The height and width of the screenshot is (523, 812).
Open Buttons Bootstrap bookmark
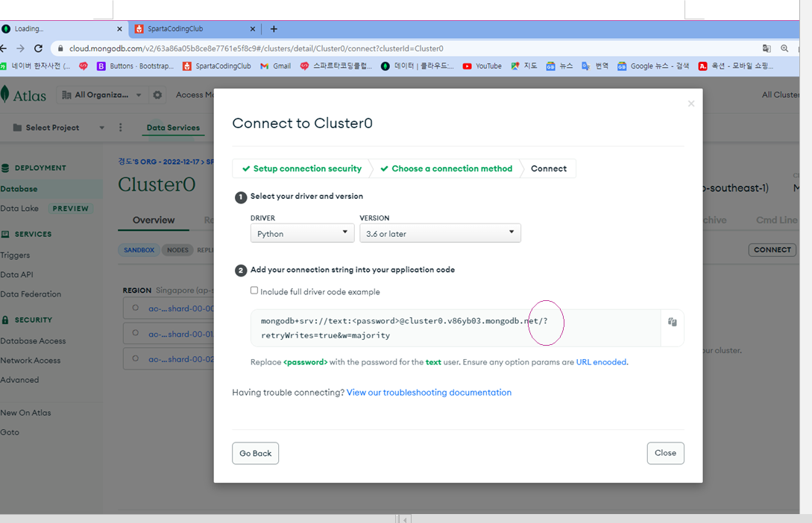pos(135,66)
